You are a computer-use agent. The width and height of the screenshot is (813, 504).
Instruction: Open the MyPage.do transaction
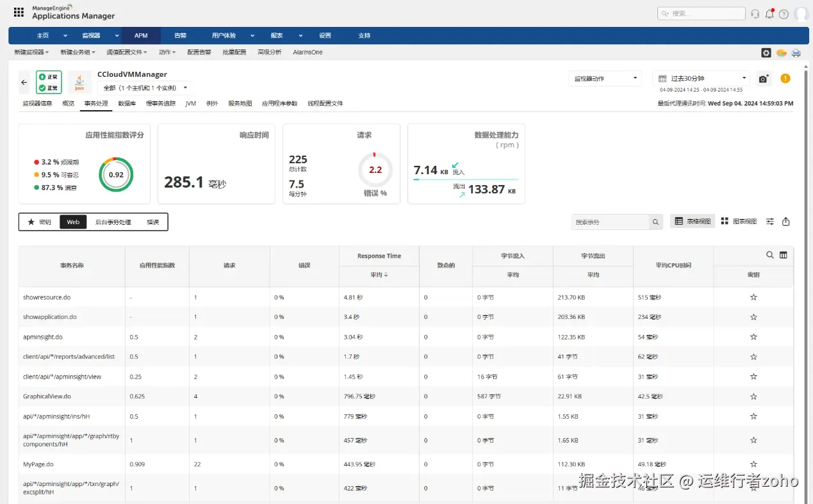point(38,464)
